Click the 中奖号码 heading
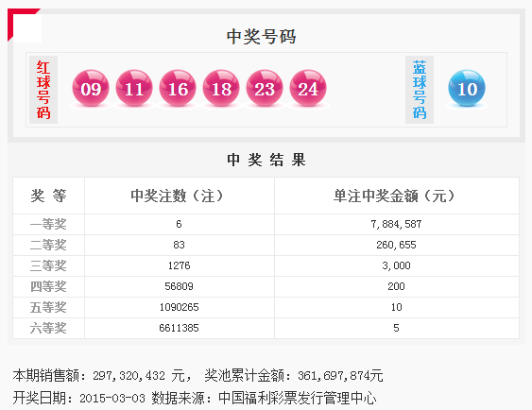This screenshot has height=410, width=532. 261,36
